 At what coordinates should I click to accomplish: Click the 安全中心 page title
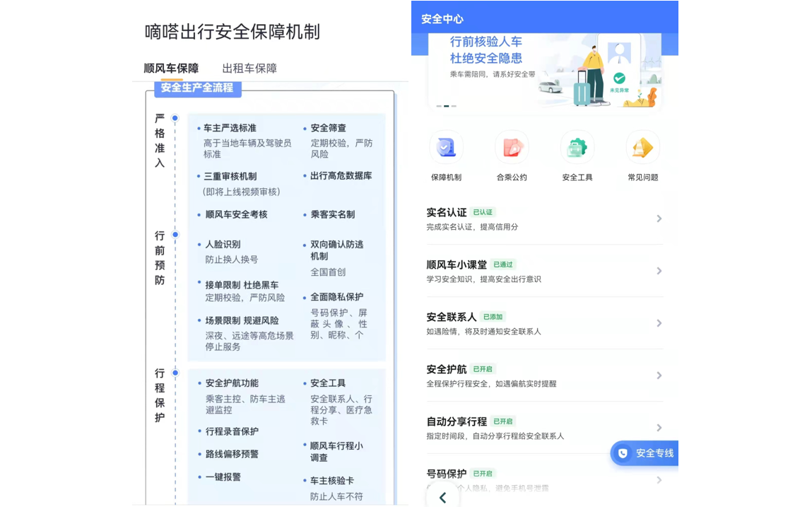442,19
